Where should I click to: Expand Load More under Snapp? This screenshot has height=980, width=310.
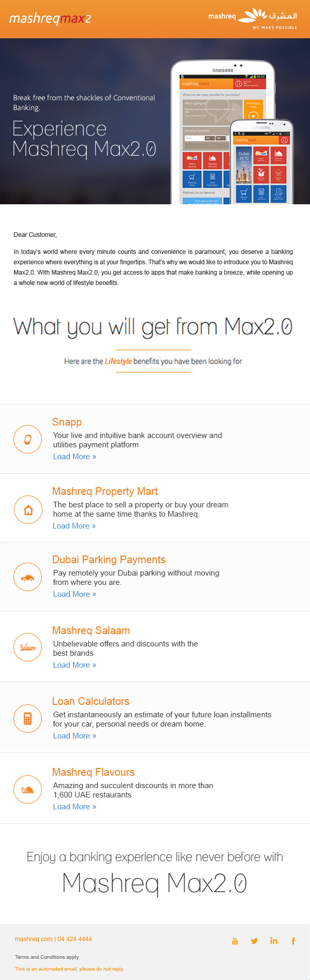pos(74,457)
